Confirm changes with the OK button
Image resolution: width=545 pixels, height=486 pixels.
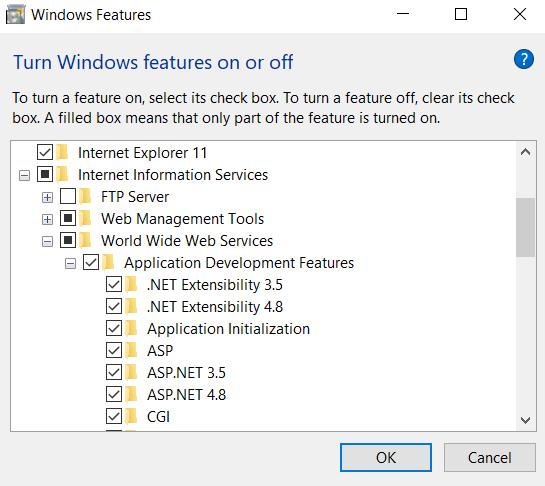click(386, 457)
